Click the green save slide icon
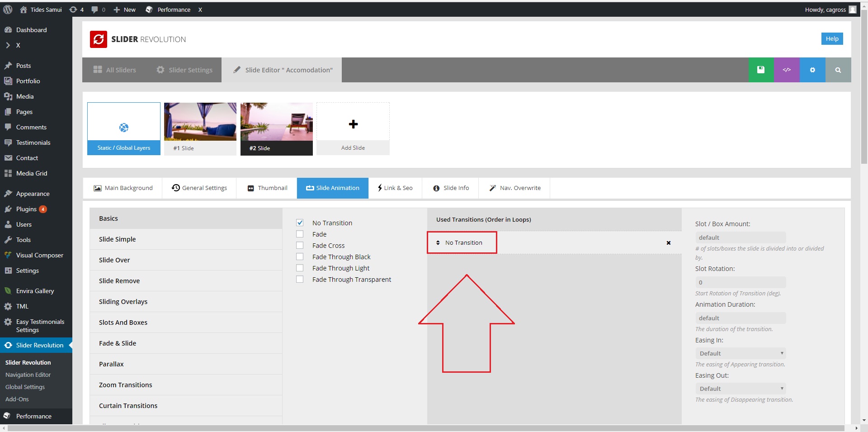This screenshot has width=868, height=432. (x=761, y=70)
